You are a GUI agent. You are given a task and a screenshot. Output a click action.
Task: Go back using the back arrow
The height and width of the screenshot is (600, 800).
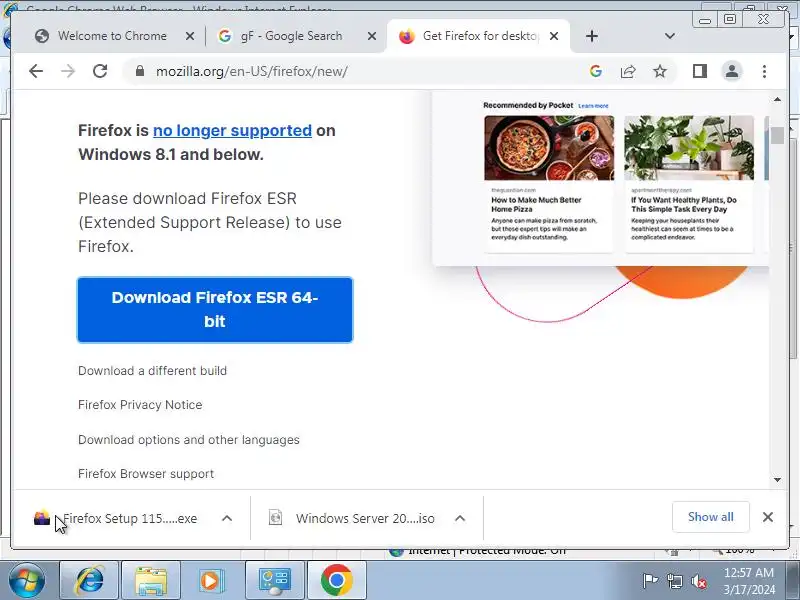pyautogui.click(x=36, y=71)
